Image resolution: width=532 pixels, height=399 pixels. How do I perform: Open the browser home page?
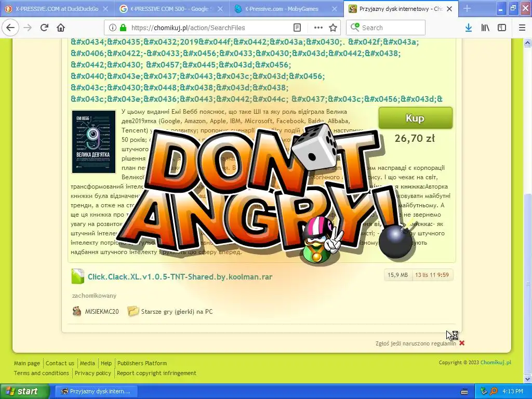(61, 28)
